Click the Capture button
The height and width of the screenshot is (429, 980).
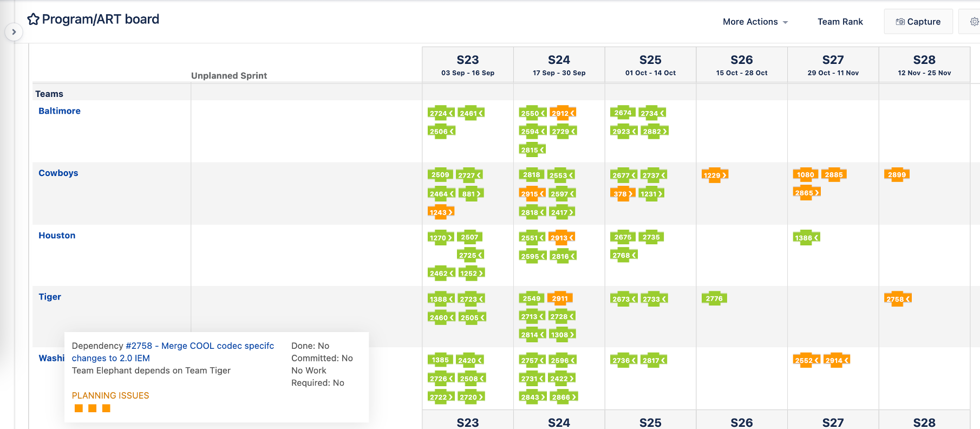click(x=918, y=22)
